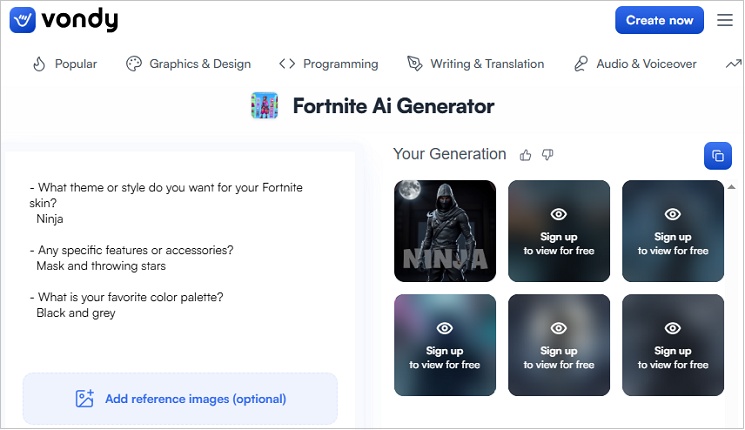This screenshot has width=745, height=430.
Task: Expand more categories with trending arrow
Action: [x=732, y=64]
